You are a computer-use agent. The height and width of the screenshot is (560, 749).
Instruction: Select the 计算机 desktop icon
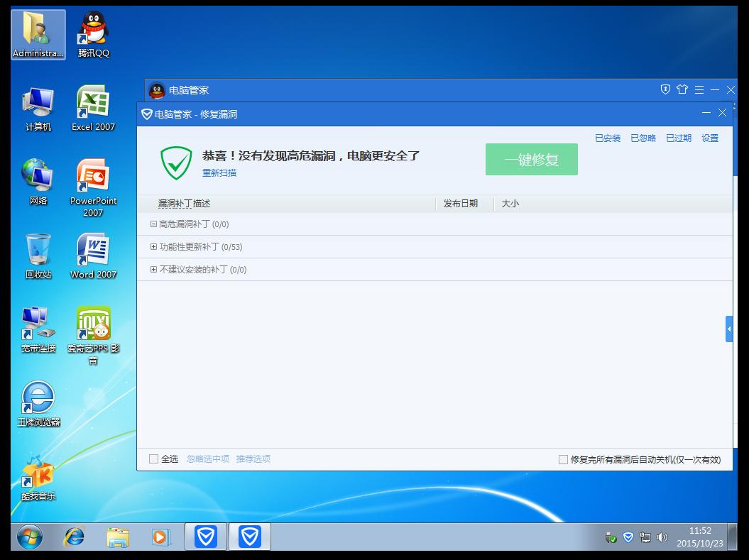coord(38,109)
